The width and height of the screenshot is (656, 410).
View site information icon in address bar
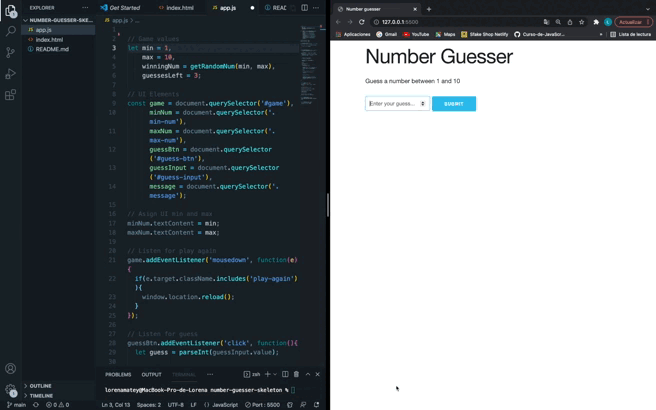(376, 22)
